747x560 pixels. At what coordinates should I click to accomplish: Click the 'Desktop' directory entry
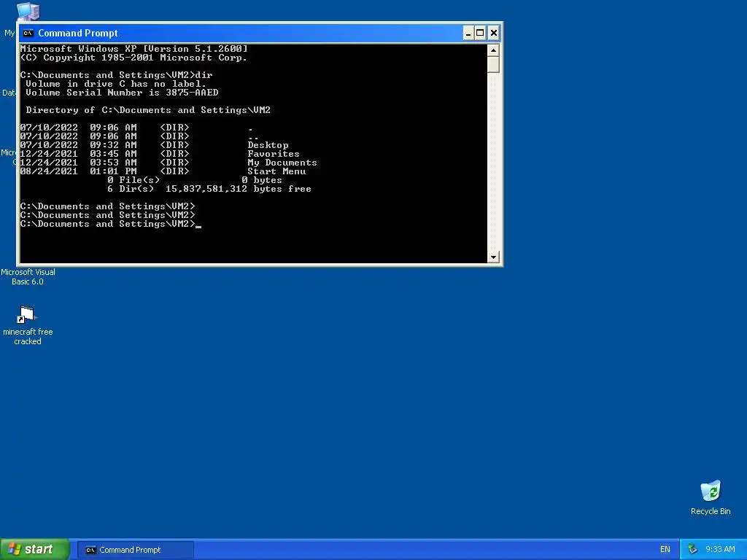(x=268, y=145)
